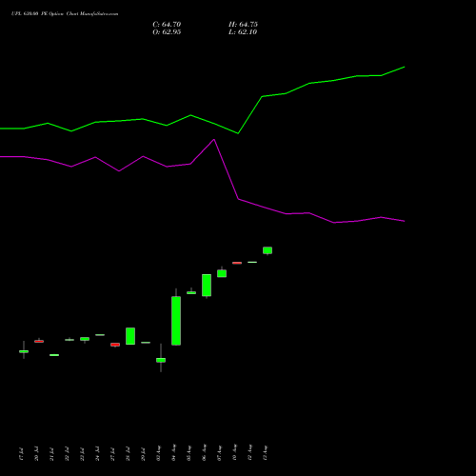The image size is (476, 476).
Task: Select the '07 Aug' date label
Action: (x=219, y=453)
